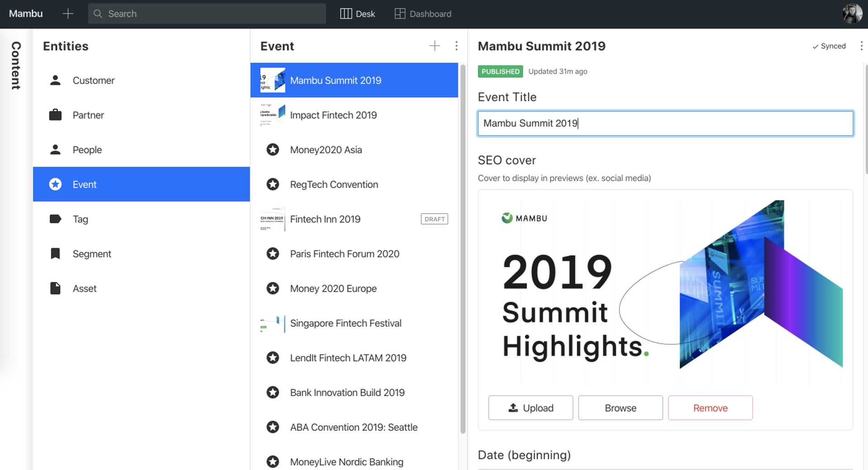The image size is (868, 470).
Task: Click the Content vertical pane label
Action: 16,66
